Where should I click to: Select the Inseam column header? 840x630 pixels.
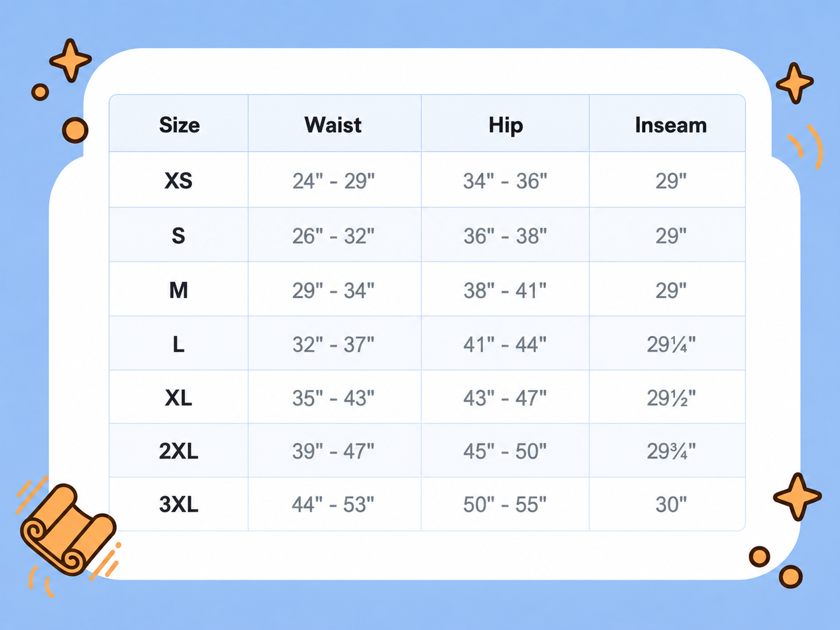[x=671, y=125]
